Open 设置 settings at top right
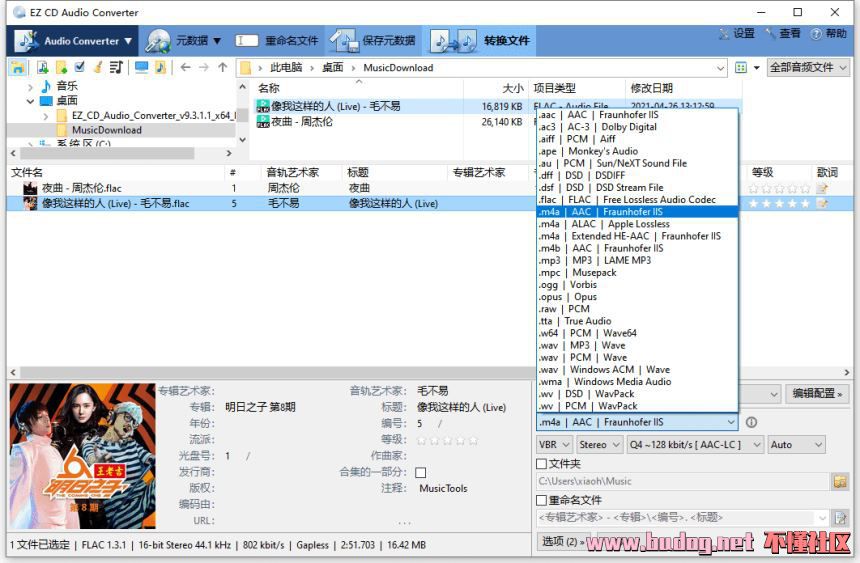 pos(736,33)
